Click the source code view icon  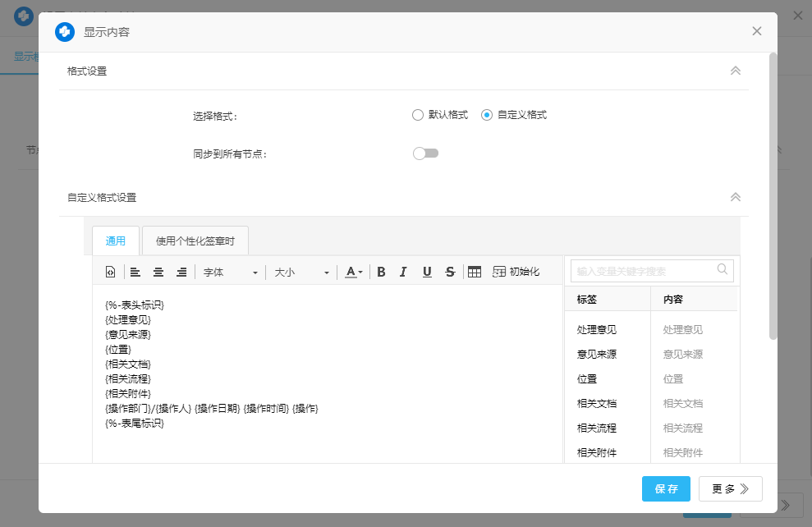click(111, 273)
